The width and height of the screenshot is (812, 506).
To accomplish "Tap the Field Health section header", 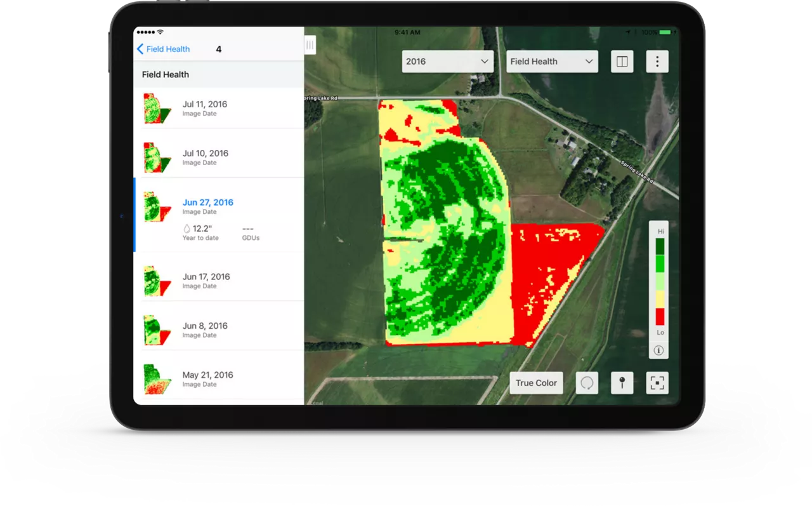I will [219, 74].
